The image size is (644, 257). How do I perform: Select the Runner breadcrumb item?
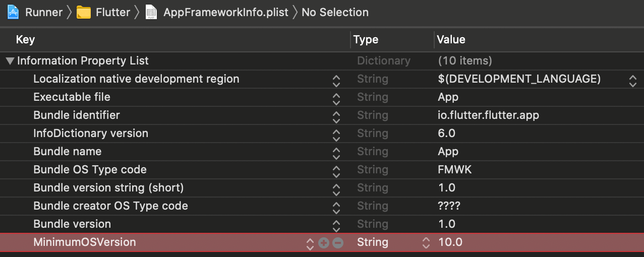point(44,12)
